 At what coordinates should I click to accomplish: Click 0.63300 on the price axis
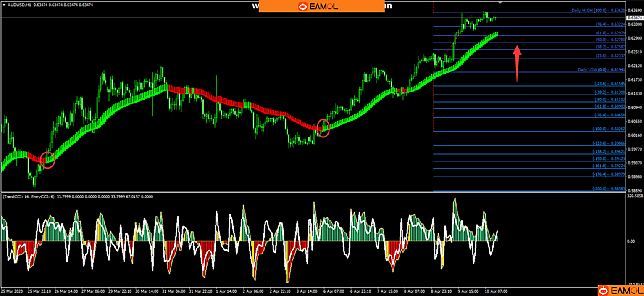tap(634, 24)
